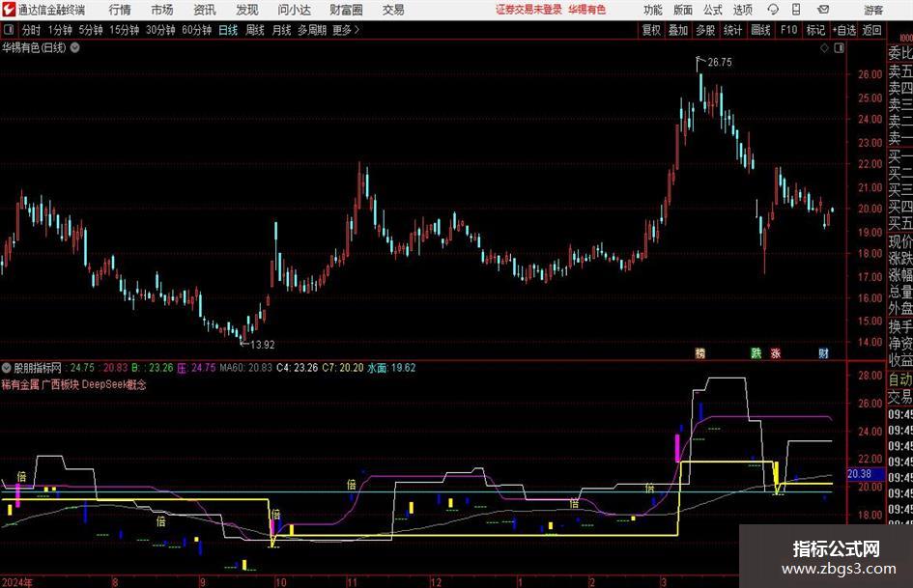Click the blue 财 marker icon
The height and width of the screenshot is (588, 913).
click(823, 353)
